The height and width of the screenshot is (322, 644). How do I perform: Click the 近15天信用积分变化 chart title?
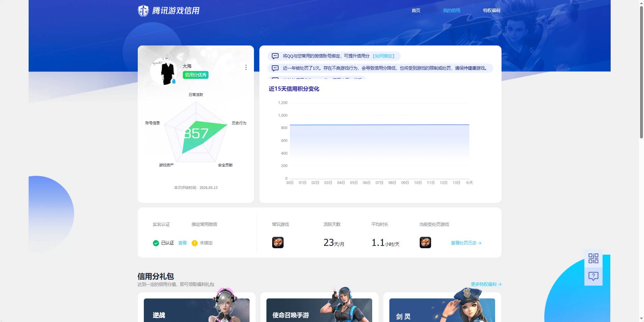click(x=294, y=89)
